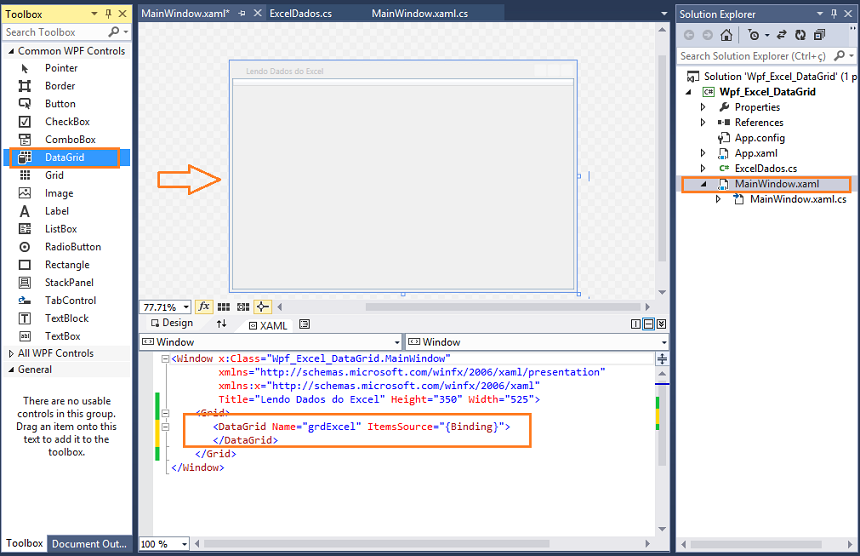This screenshot has width=860, height=556.
Task: Select the Image control in Toolbox
Action: click(67, 193)
